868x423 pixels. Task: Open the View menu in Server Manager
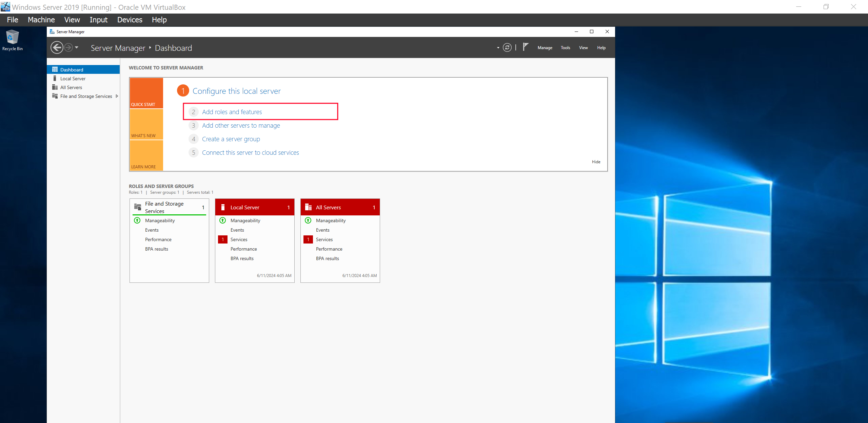pos(583,48)
